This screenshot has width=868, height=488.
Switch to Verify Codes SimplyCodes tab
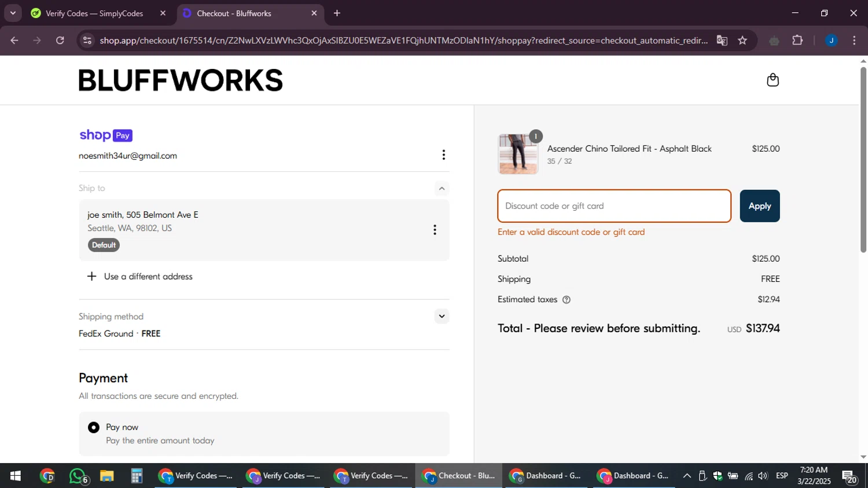(94, 13)
